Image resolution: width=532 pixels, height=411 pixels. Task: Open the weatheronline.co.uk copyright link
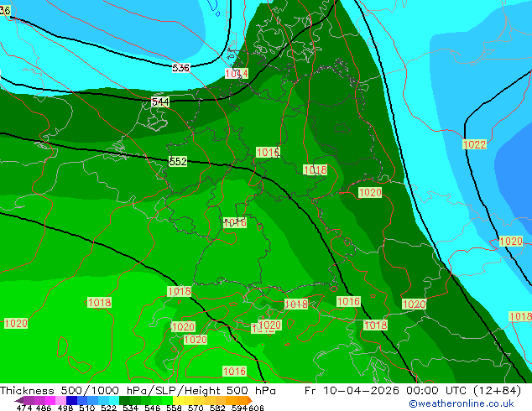462,403
